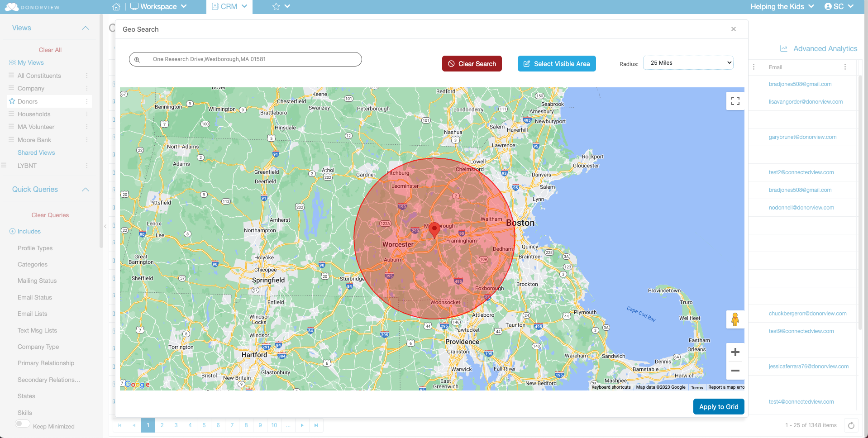Click the Clear Search button
The height and width of the screenshot is (438, 868).
pyautogui.click(x=472, y=64)
